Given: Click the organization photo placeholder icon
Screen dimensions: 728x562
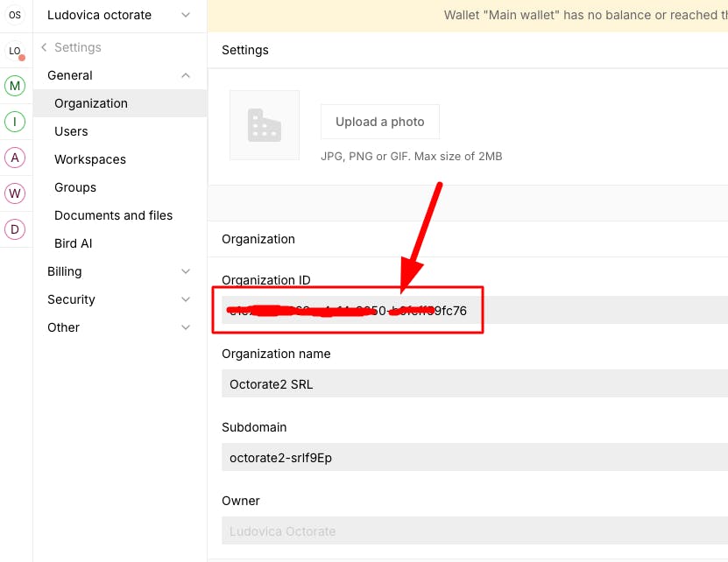Looking at the screenshot, I should [265, 125].
